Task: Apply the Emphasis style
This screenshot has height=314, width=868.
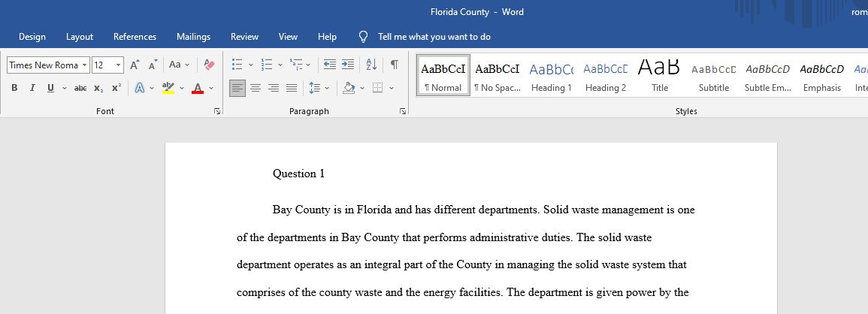Action: point(821,75)
